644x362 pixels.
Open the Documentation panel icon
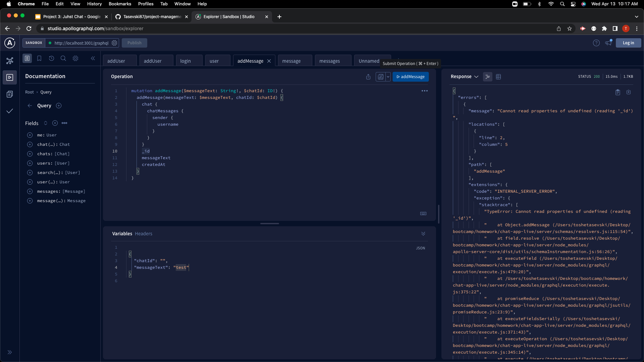[27, 58]
